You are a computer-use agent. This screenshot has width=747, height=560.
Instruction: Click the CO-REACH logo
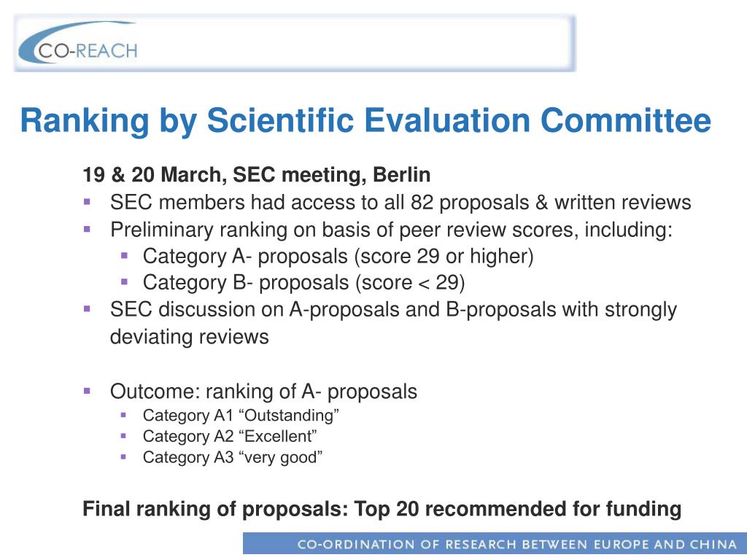point(78,43)
